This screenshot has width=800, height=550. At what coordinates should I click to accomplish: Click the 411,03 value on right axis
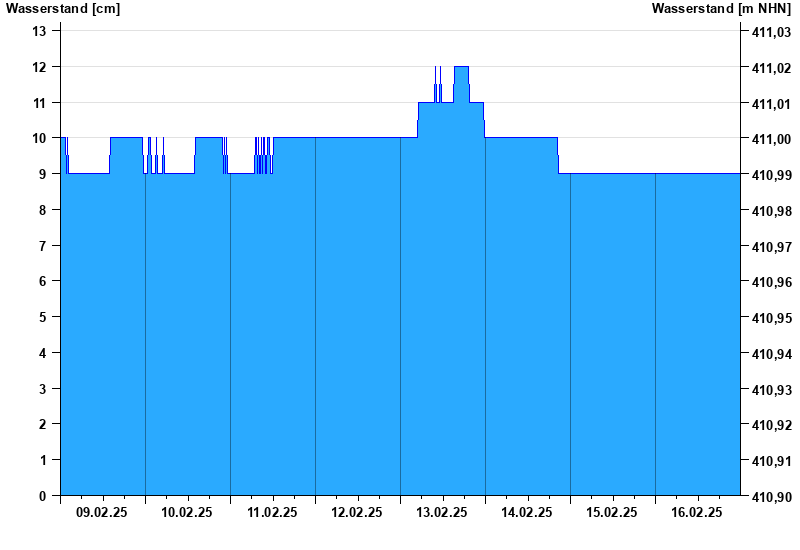click(x=771, y=32)
